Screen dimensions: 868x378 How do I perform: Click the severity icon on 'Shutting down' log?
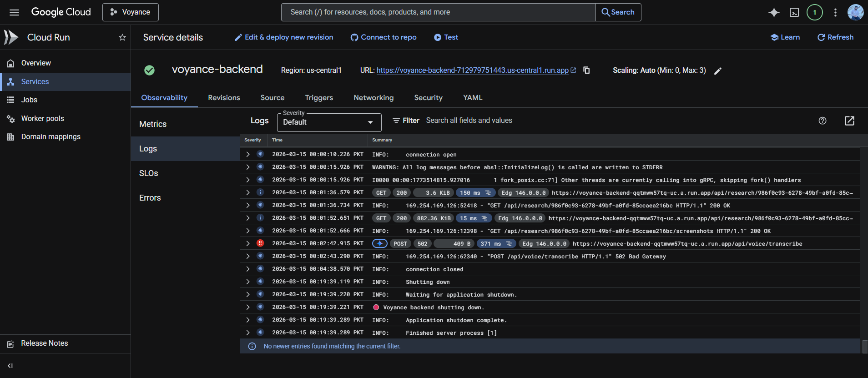click(260, 282)
